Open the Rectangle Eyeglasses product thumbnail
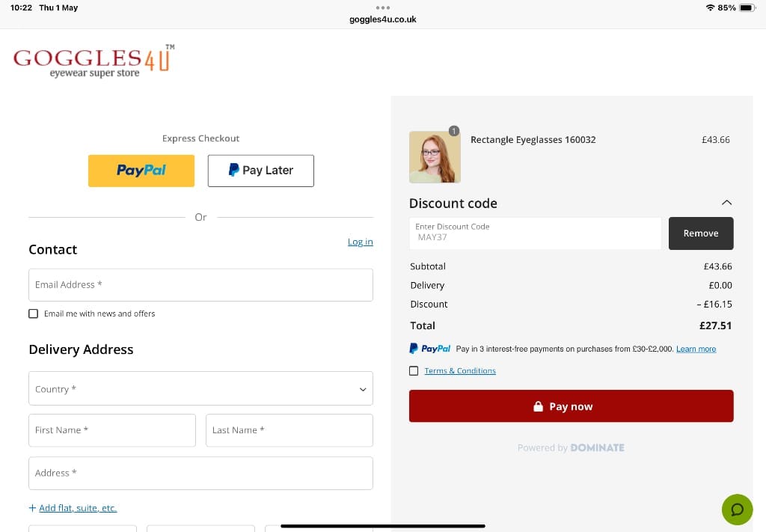The height and width of the screenshot is (532, 766). coord(435,157)
